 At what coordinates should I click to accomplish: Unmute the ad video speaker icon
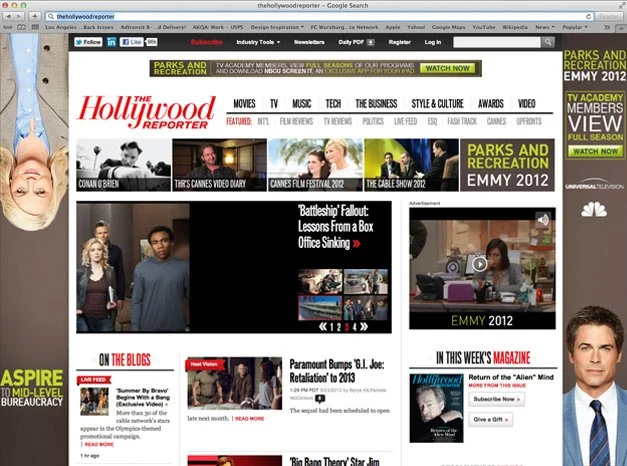543,219
